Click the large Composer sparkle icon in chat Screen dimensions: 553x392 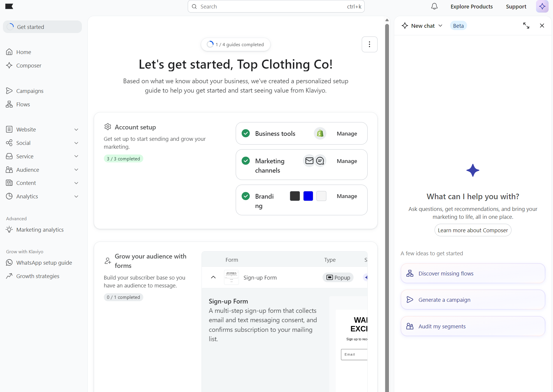[473, 170]
